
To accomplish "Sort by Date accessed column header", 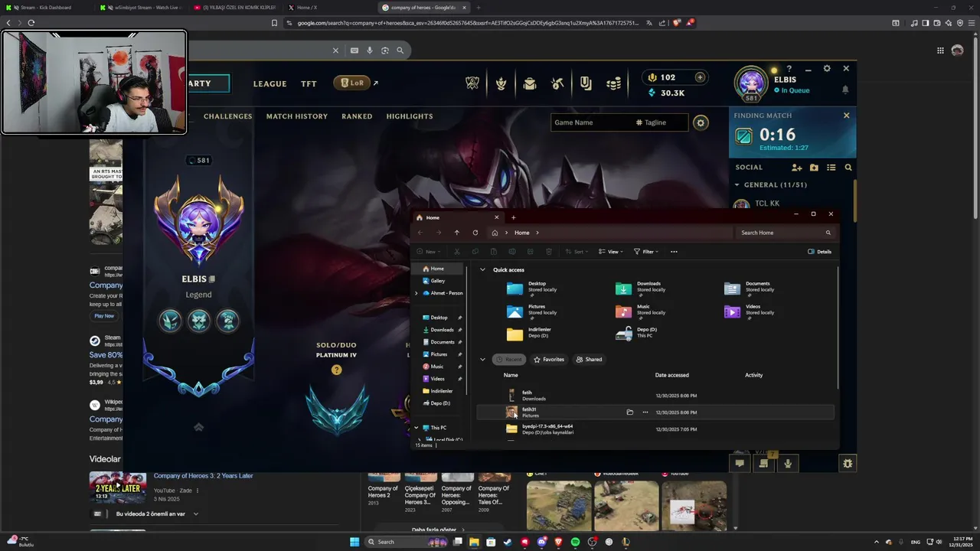I will 671,375.
